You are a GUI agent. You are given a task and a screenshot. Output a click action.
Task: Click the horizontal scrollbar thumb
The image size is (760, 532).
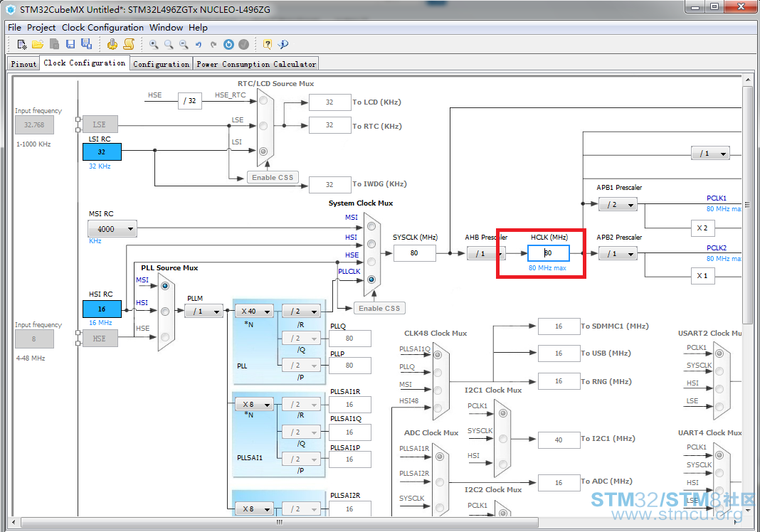point(279,522)
